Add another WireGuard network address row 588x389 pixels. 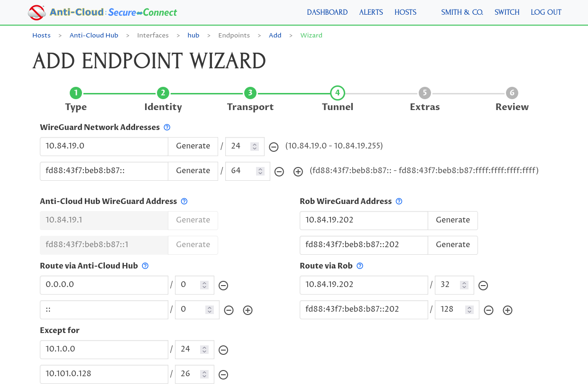coord(298,172)
